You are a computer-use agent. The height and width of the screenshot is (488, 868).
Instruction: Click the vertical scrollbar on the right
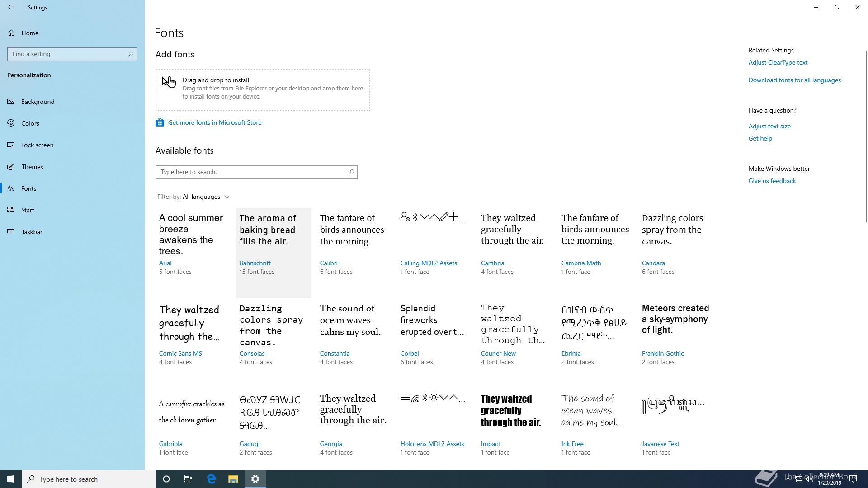coord(866,136)
